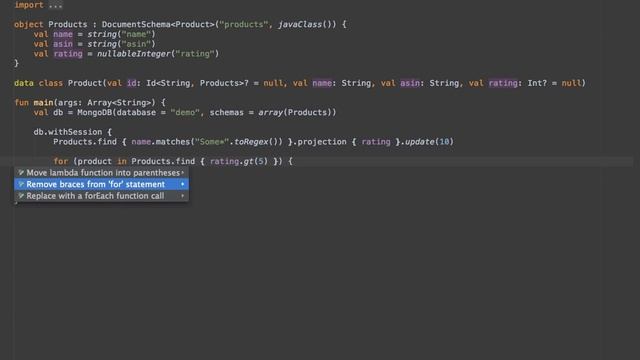The image size is (640, 360).
Task: Click 'DocumentSchema' in the object declaration
Action: coord(136,24)
